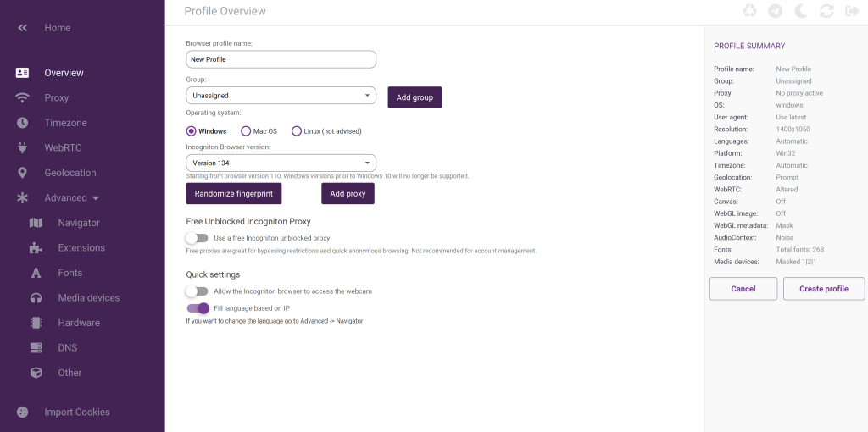Image resolution: width=868 pixels, height=432 pixels.
Task: Open the Incogniton Browser version dropdown
Action: (x=281, y=163)
